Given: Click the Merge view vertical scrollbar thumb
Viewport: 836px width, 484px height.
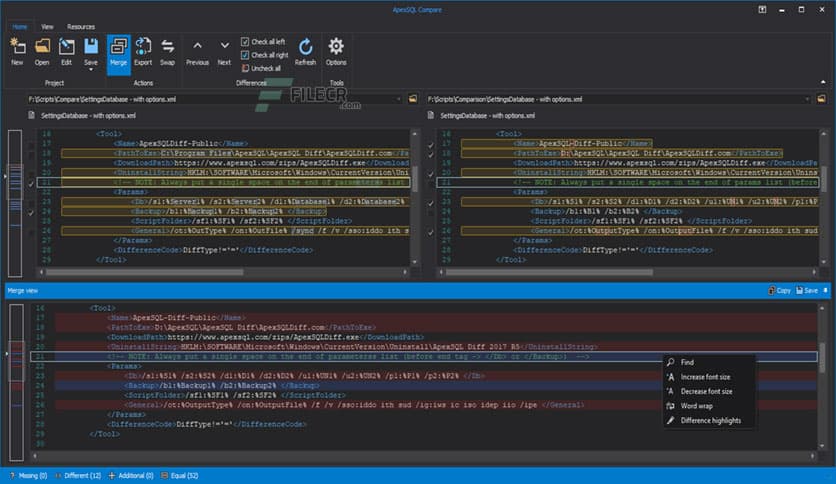Looking at the screenshot, I should [x=822, y=358].
